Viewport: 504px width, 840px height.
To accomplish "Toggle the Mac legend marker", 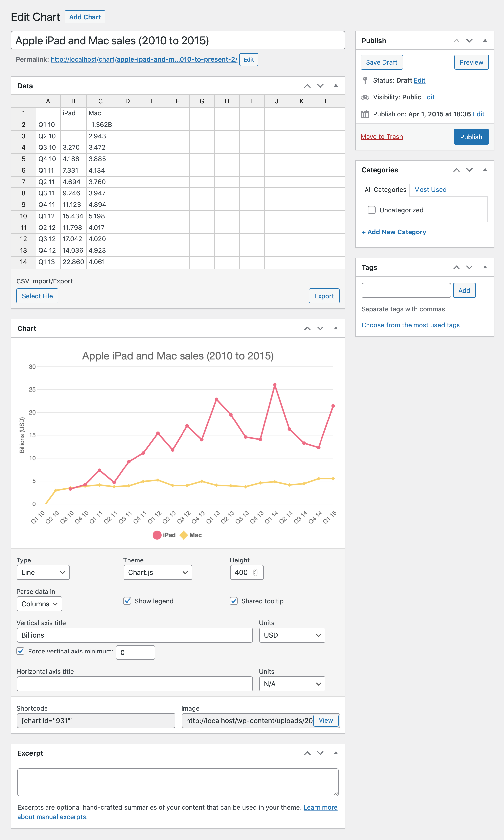I will [x=184, y=535].
